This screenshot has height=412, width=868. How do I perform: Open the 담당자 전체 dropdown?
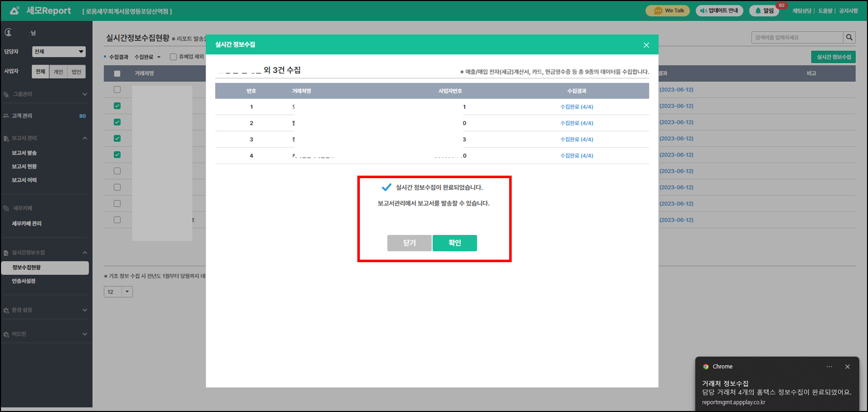pyautogui.click(x=59, y=52)
